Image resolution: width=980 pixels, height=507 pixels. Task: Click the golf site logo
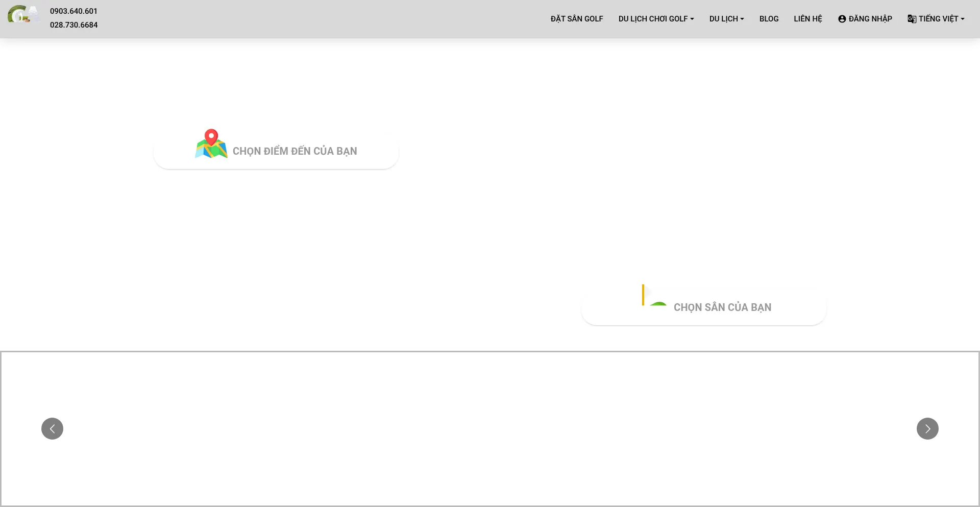23,14
